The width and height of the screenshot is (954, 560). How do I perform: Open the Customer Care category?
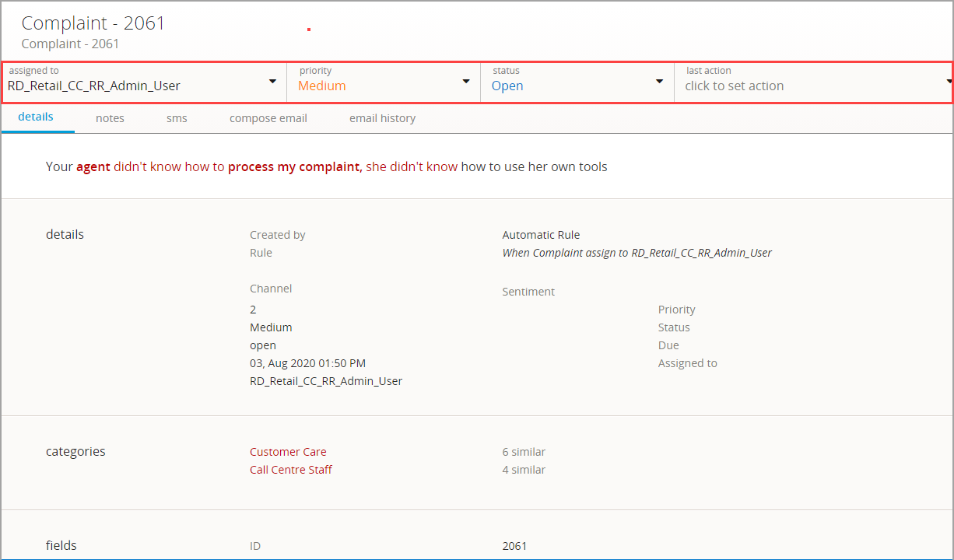coord(288,452)
